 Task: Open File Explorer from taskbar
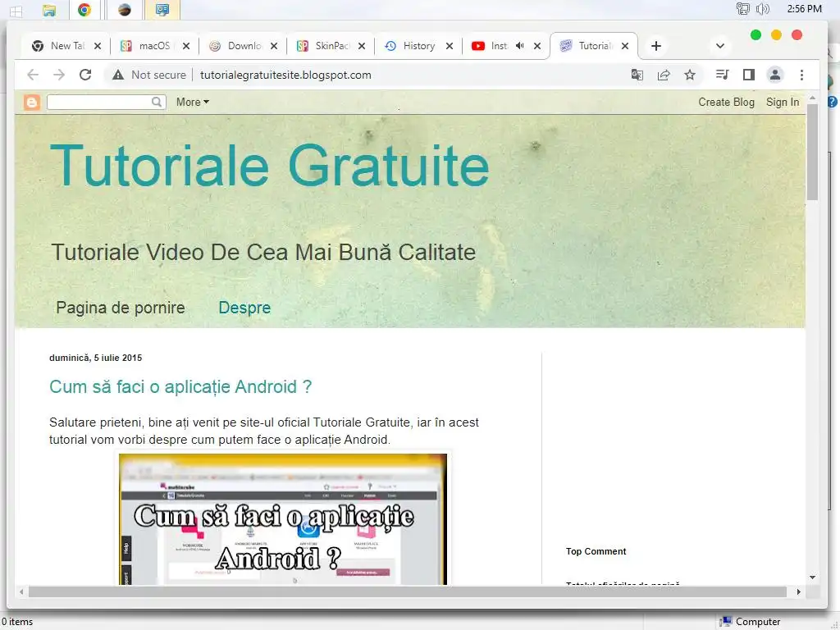pyautogui.click(x=49, y=10)
